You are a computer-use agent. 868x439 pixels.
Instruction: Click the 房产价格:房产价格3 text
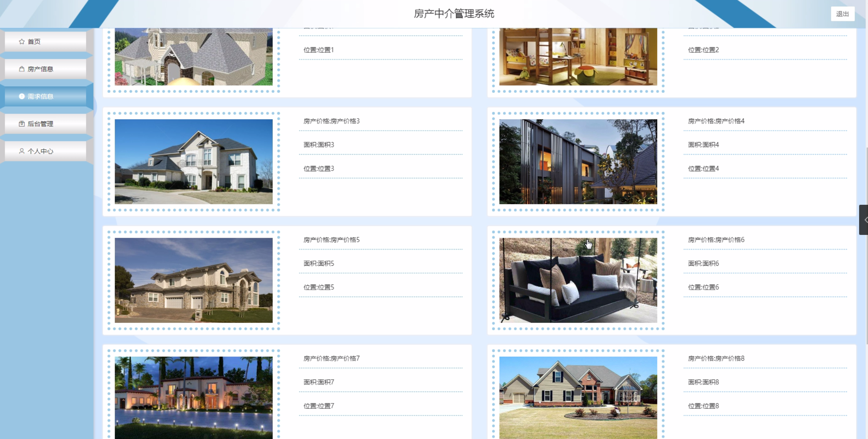coord(331,121)
